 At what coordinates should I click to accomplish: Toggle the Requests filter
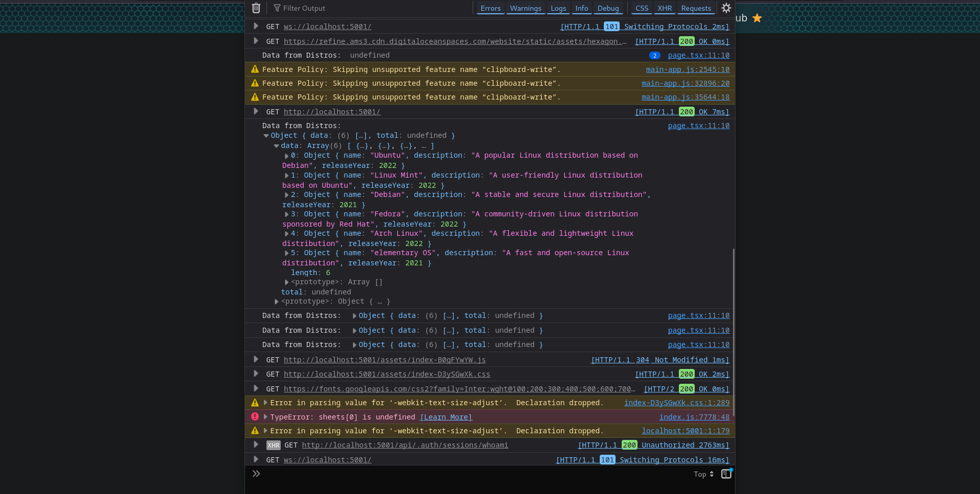[696, 8]
